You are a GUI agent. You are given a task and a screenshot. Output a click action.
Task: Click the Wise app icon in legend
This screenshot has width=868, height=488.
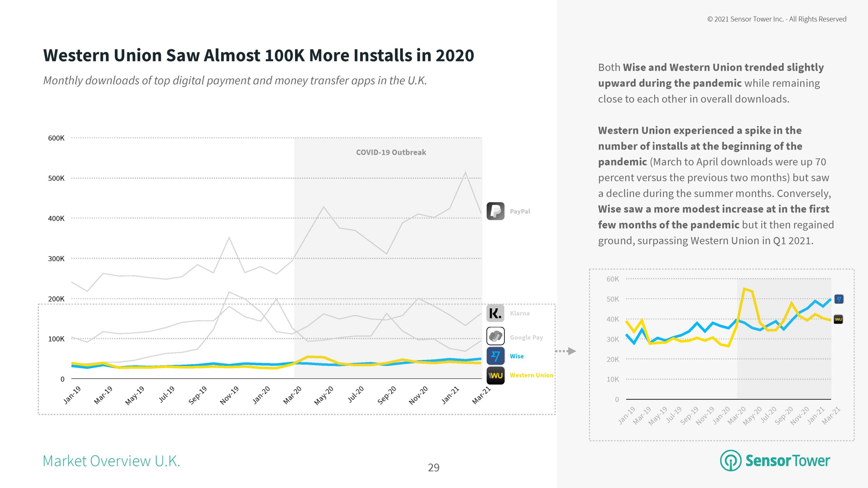tap(495, 356)
